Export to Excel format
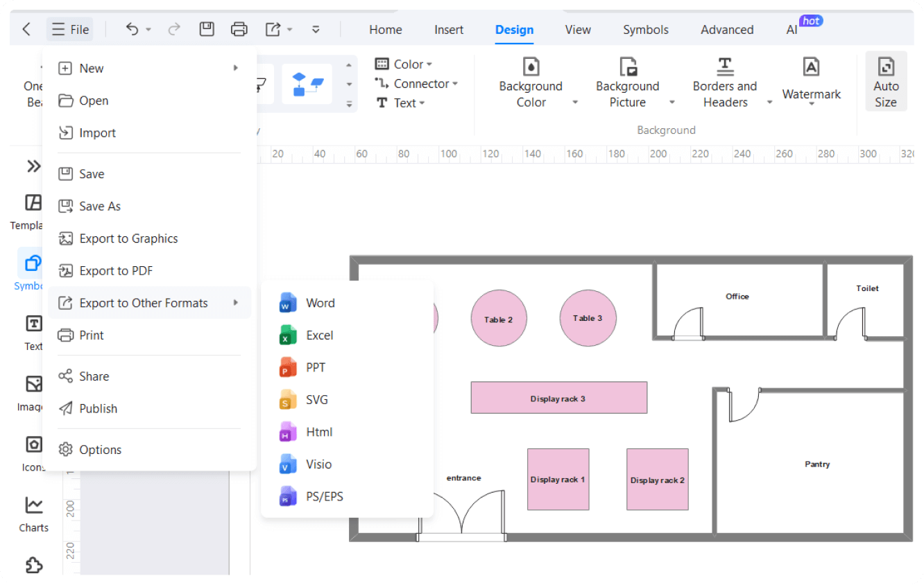Image resolution: width=924 pixels, height=585 pixels. [347, 335]
